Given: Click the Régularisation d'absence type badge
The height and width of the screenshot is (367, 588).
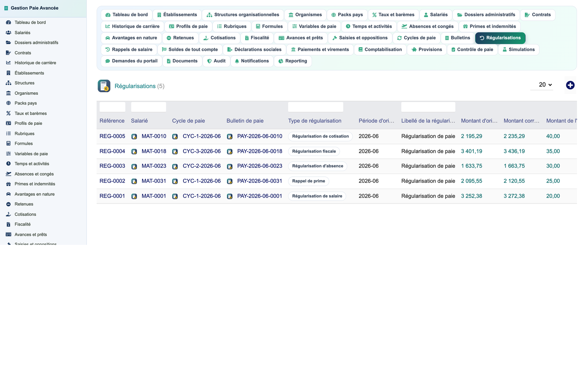Looking at the screenshot, I should click(x=318, y=166).
